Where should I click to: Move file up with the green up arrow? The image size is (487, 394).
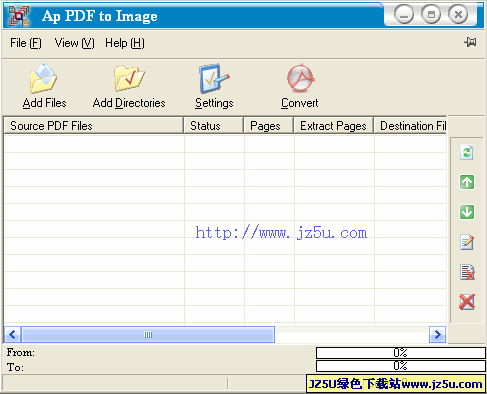[x=467, y=182]
